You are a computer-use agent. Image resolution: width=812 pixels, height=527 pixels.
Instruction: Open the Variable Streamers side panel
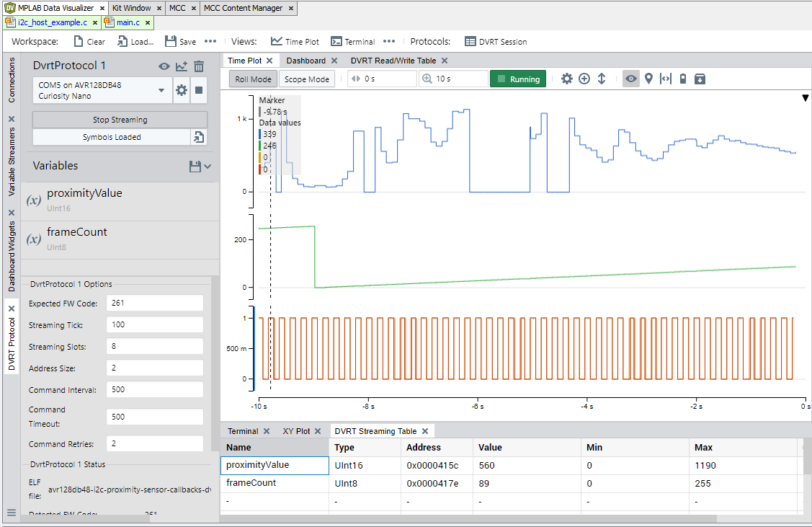(x=12, y=161)
